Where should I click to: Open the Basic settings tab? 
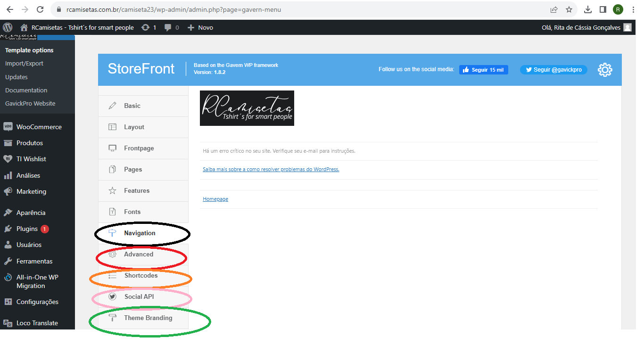143,106
